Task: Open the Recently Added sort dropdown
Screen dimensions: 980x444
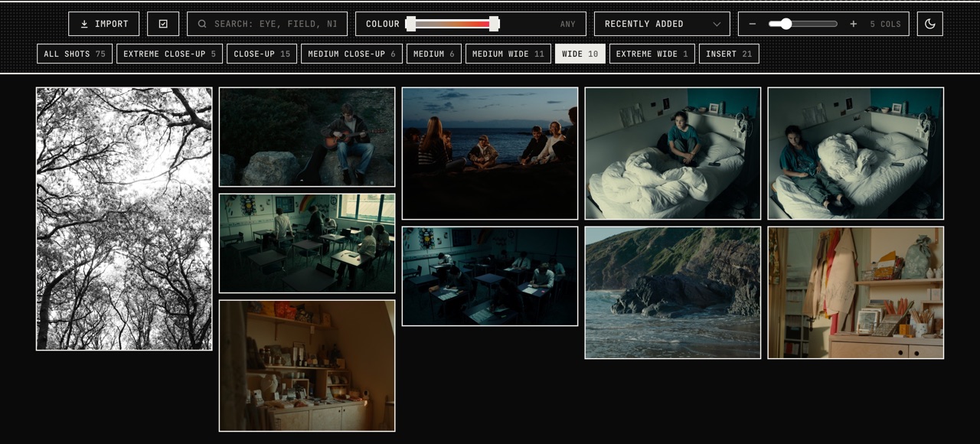Action: tap(662, 24)
